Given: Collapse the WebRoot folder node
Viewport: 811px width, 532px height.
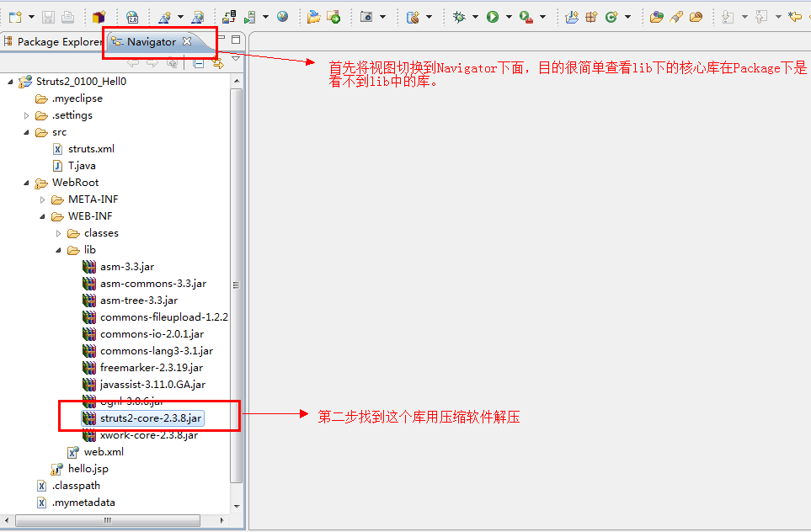Looking at the screenshot, I should pyautogui.click(x=28, y=182).
